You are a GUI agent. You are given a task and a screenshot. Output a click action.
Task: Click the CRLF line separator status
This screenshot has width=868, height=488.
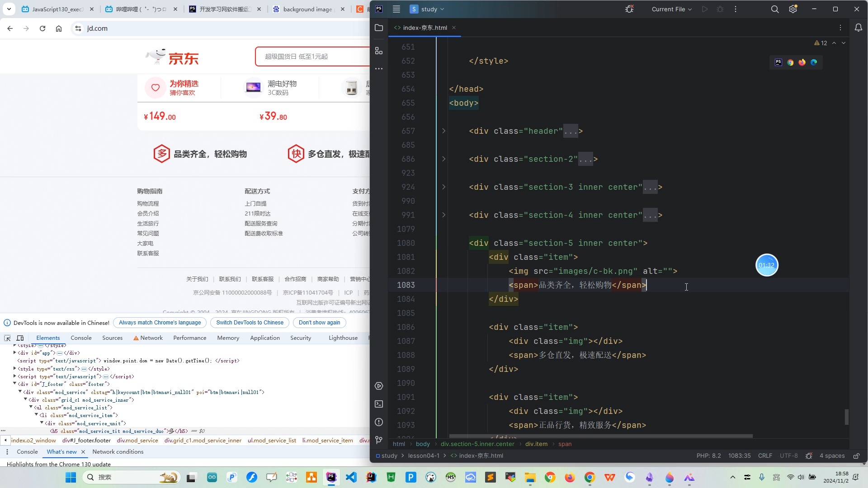765,456
